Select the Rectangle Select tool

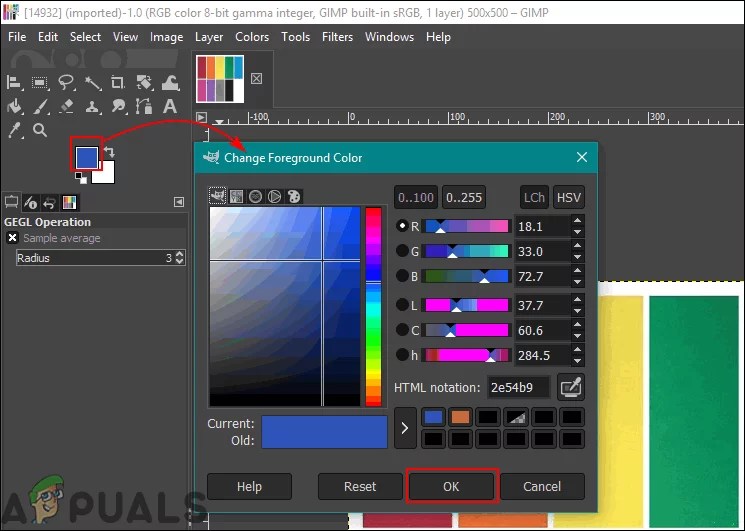tap(40, 83)
